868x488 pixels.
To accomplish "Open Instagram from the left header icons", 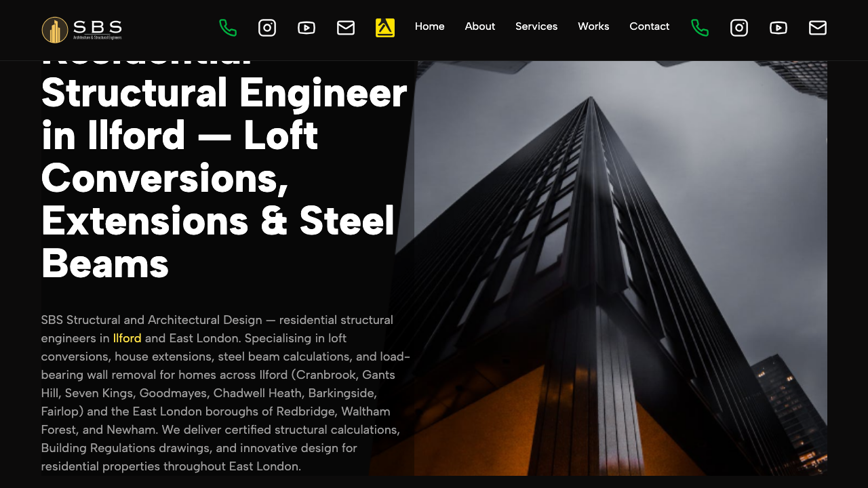I will tap(267, 28).
